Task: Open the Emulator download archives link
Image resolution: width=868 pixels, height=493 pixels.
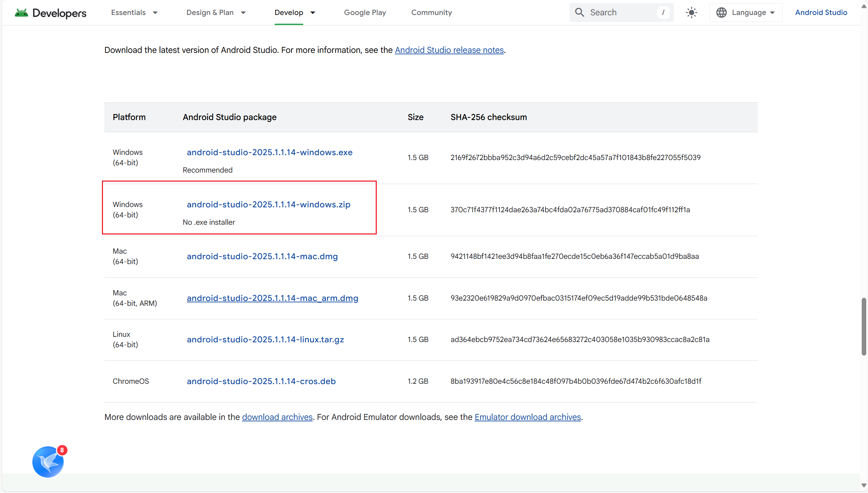Action: coord(528,417)
